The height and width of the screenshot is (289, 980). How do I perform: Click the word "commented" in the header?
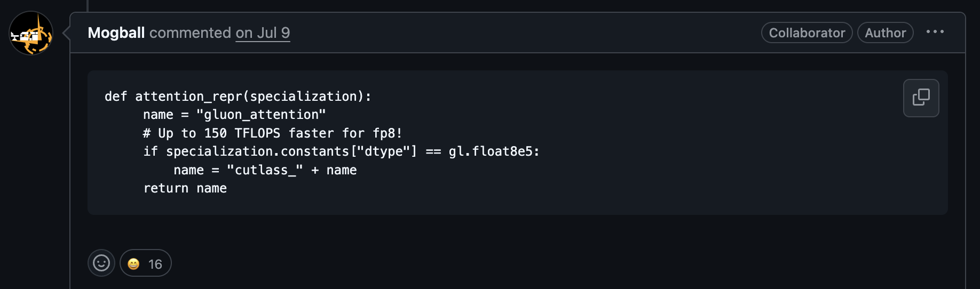pyautogui.click(x=190, y=33)
